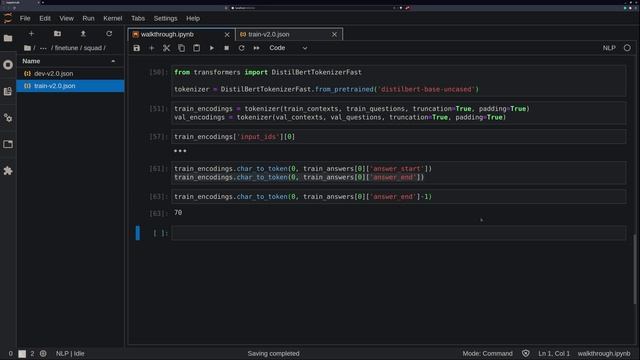640x360 pixels.
Task: Click the NLP kernel name button
Action: [609, 48]
